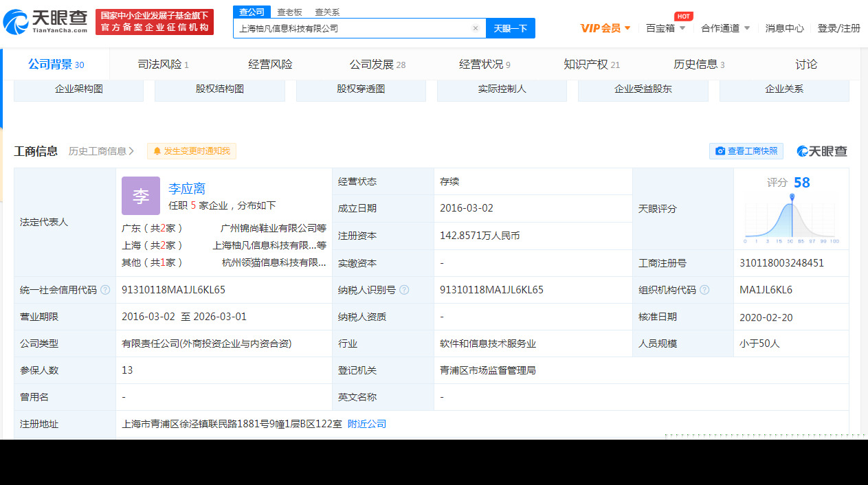Click the 李 avatar of the legal representative
This screenshot has width=868, height=485.
click(141, 196)
